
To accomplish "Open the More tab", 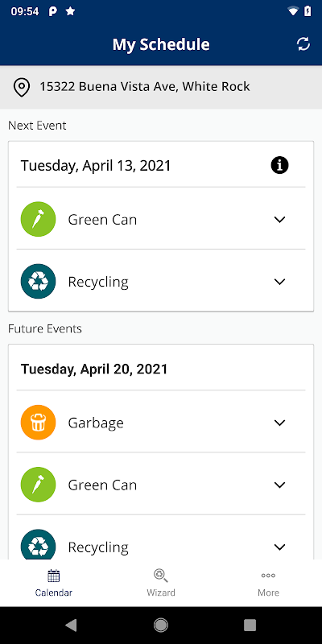I will click(268, 583).
